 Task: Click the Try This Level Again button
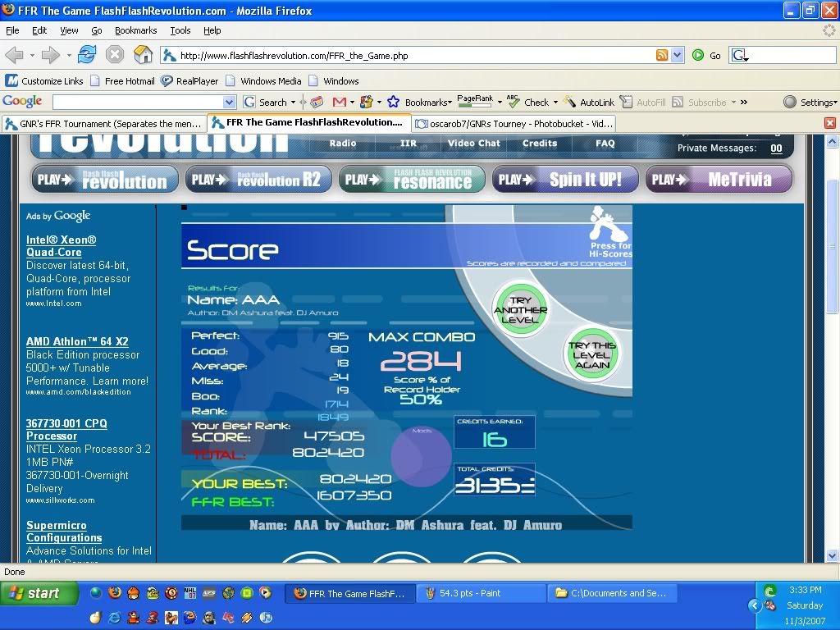click(591, 356)
